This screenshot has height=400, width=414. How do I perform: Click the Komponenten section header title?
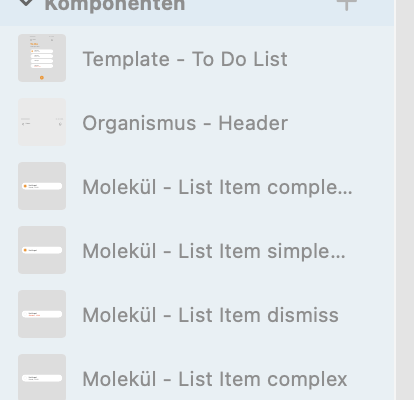115,5
